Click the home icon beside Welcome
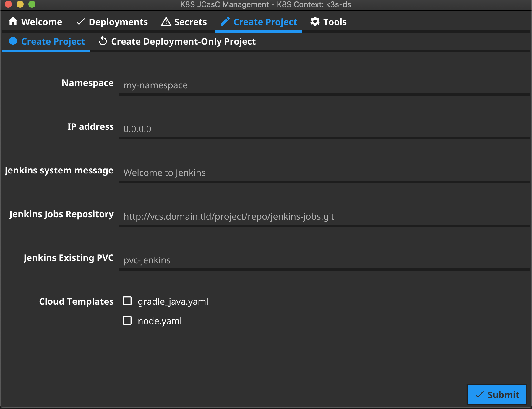532x409 pixels. click(x=13, y=22)
